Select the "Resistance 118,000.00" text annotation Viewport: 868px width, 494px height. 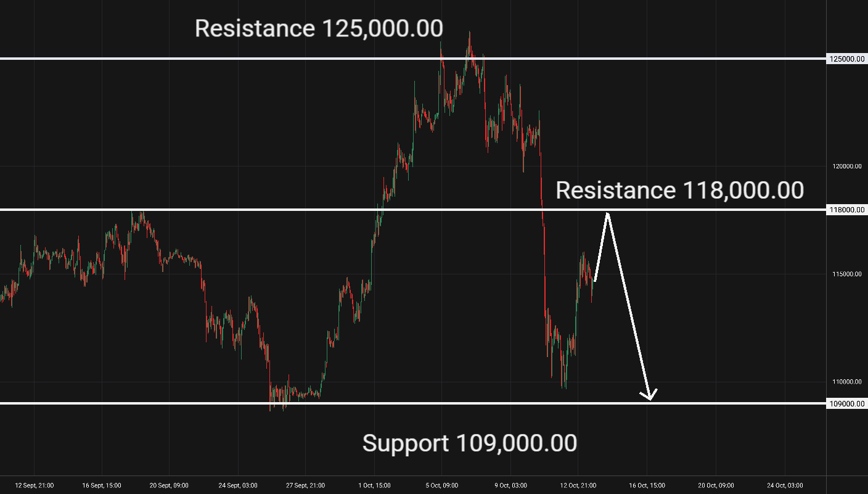(679, 191)
